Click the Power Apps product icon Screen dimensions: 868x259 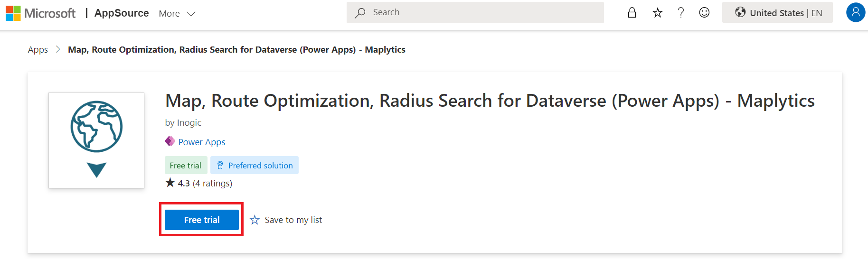[170, 141]
